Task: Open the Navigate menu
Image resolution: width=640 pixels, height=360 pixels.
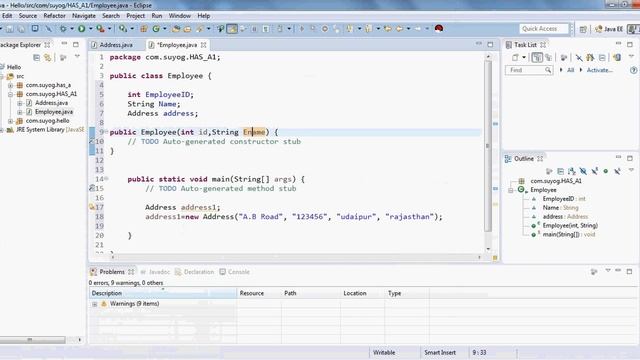Action: (84, 16)
